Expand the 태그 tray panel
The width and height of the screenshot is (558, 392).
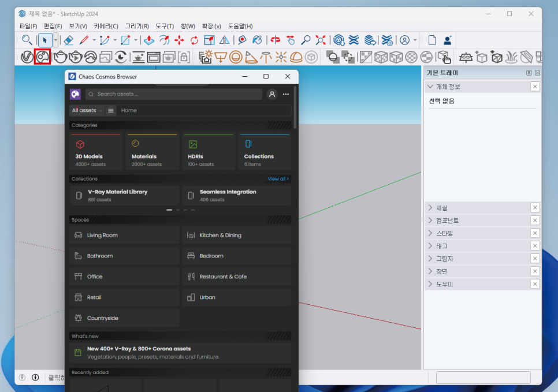click(x=430, y=246)
